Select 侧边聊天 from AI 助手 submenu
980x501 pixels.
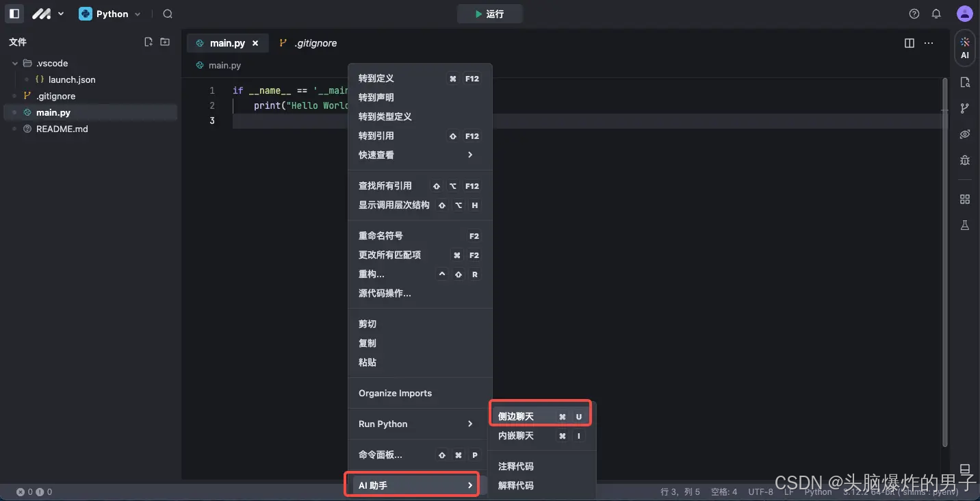pyautogui.click(x=520, y=415)
